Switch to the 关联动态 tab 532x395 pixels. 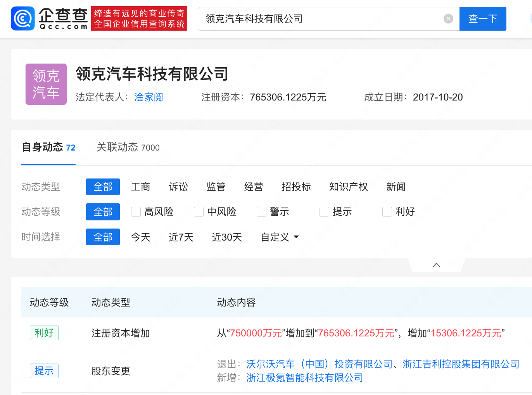pyautogui.click(x=128, y=147)
